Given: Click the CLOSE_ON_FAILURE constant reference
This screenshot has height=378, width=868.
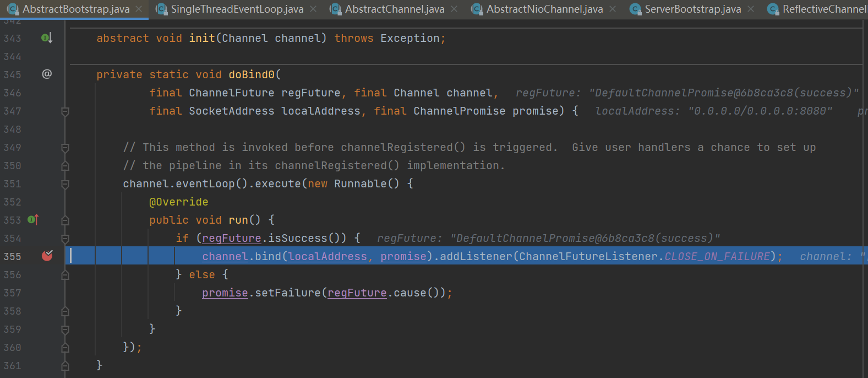Looking at the screenshot, I should [717, 256].
